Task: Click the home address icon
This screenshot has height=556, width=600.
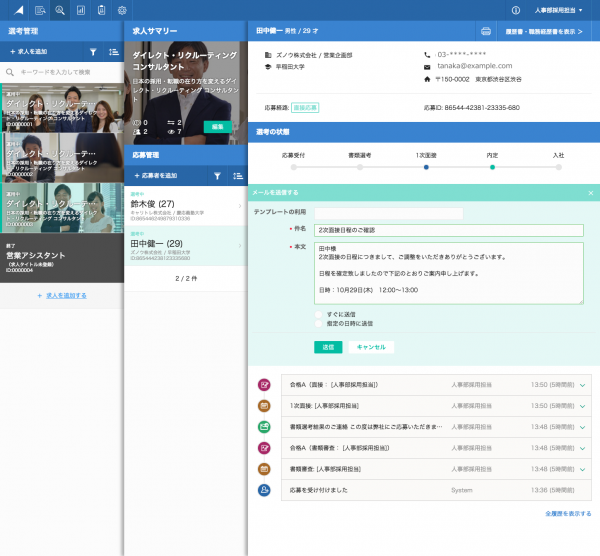Action: pyautogui.click(x=427, y=79)
